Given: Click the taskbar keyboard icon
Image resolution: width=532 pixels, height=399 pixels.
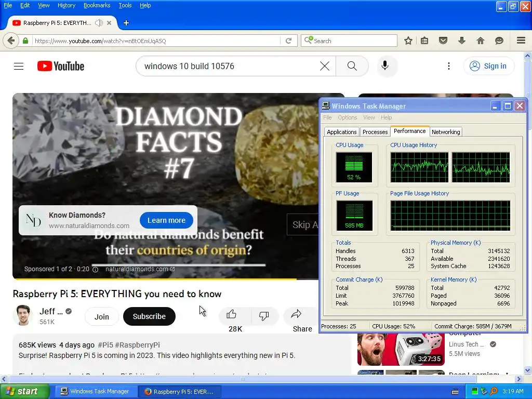Looking at the screenshot, I should click(455, 392).
